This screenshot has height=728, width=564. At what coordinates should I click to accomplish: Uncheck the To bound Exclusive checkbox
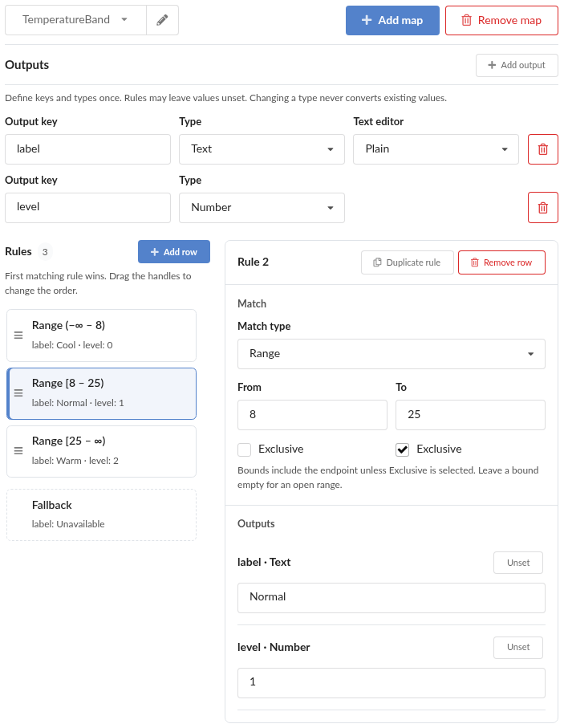[x=403, y=449]
